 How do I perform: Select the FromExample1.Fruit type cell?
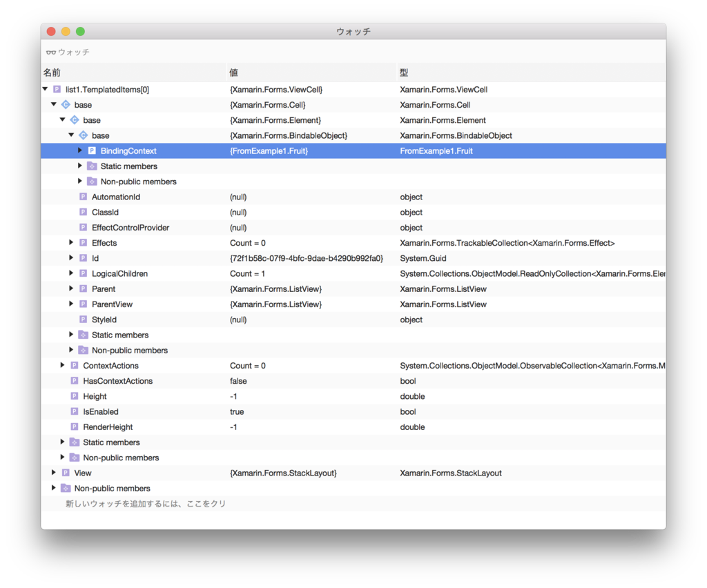pyautogui.click(x=436, y=151)
